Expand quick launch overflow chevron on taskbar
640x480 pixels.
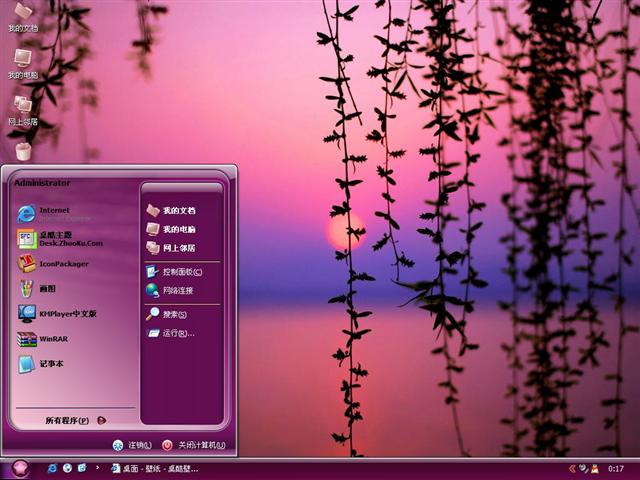click(97, 468)
